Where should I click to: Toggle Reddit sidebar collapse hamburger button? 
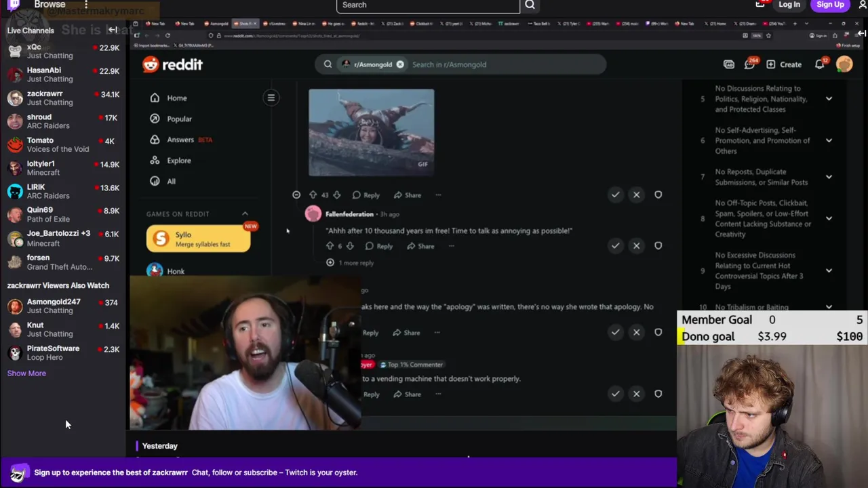pos(271,98)
